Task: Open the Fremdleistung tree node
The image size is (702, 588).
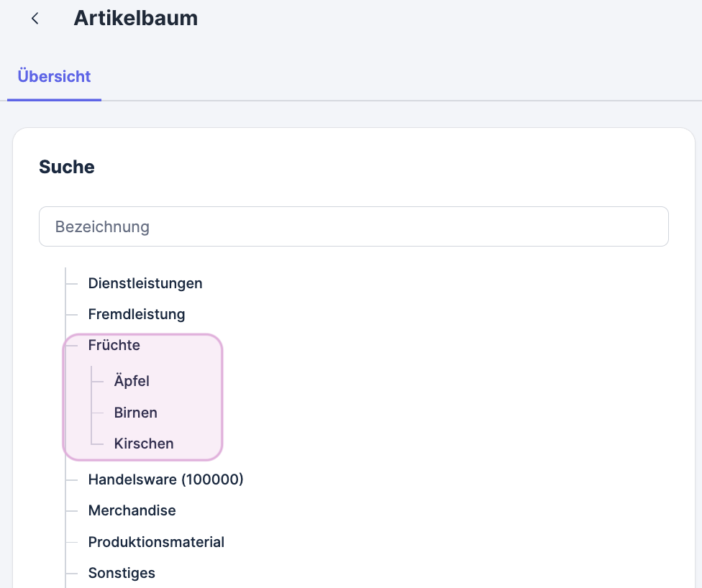Action: 137,314
